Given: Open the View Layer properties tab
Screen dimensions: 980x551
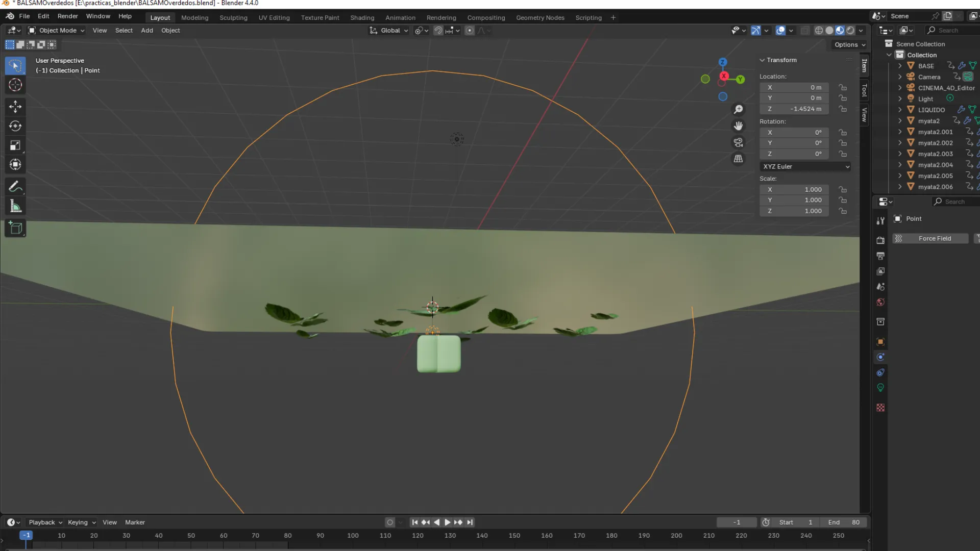Looking at the screenshot, I should click(x=880, y=271).
